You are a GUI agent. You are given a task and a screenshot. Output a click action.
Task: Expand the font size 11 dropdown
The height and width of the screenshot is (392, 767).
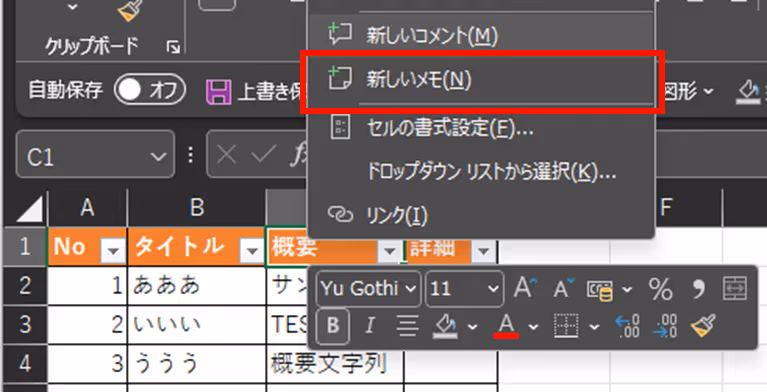point(493,289)
